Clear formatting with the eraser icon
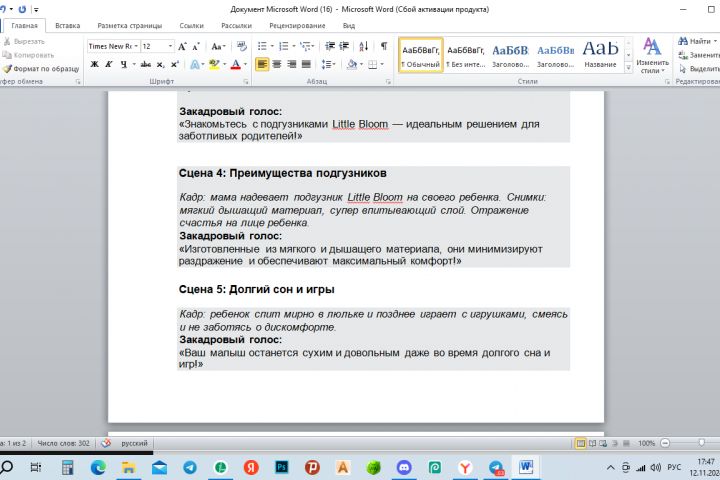This screenshot has width=720, height=480. click(x=242, y=46)
